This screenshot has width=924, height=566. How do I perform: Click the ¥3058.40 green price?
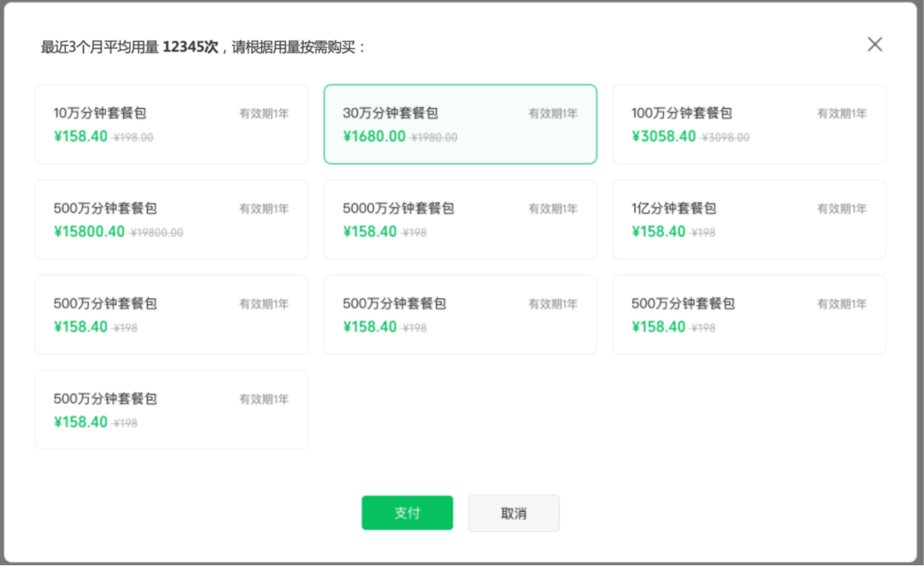coord(663,136)
